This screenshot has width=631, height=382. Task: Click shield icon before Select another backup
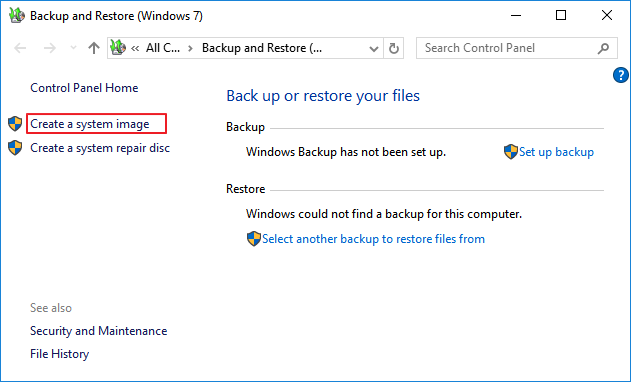click(254, 239)
